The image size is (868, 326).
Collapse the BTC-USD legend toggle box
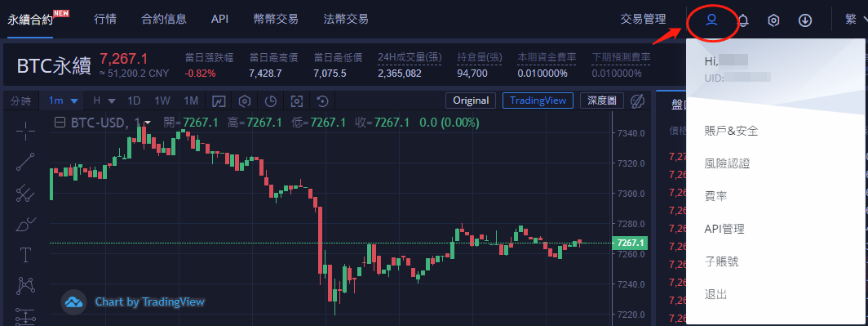point(60,123)
